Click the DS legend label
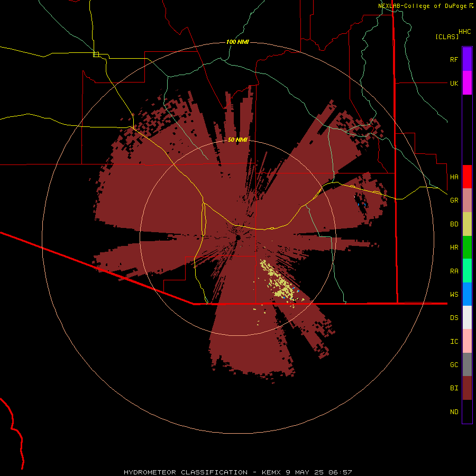476x476 pixels. [x=454, y=318]
